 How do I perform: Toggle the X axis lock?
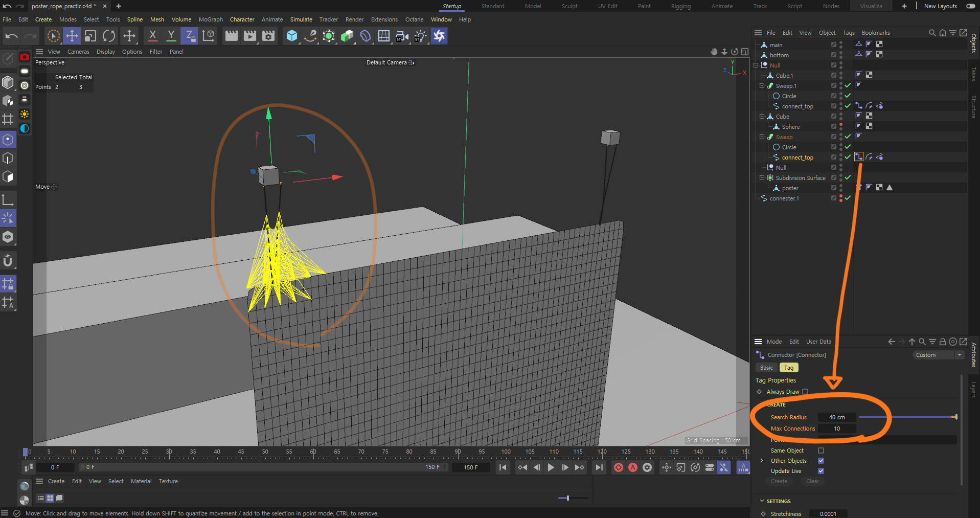pos(152,36)
